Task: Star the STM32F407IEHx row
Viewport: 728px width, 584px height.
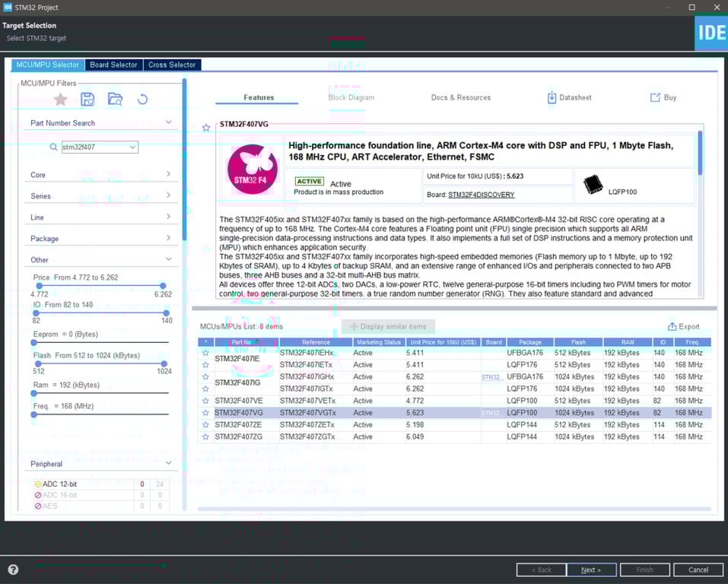Action: (x=205, y=353)
